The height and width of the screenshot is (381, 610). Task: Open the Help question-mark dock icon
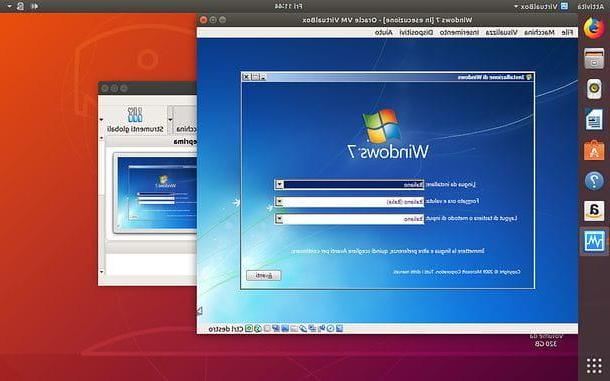click(594, 181)
